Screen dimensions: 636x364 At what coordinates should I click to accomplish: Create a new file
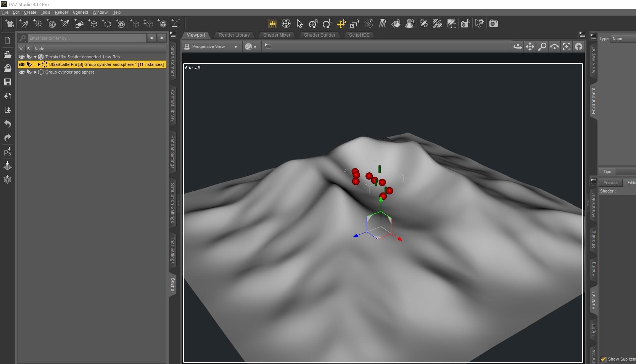click(x=7, y=40)
